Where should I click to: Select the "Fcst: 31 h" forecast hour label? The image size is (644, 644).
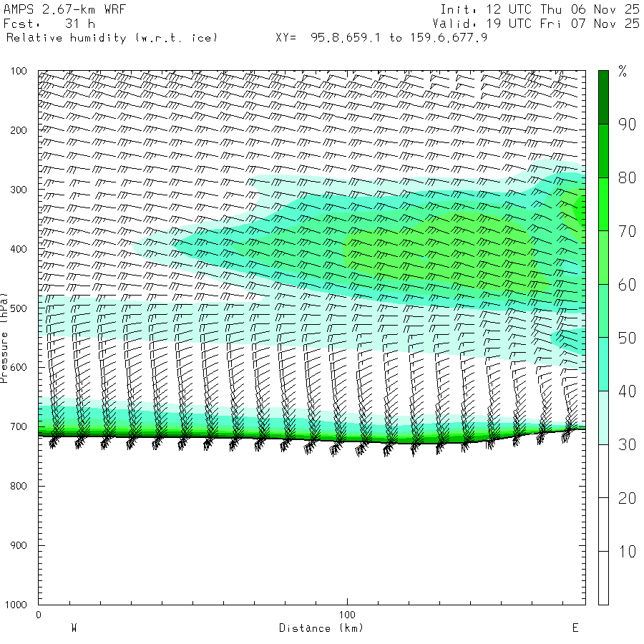click(49, 24)
